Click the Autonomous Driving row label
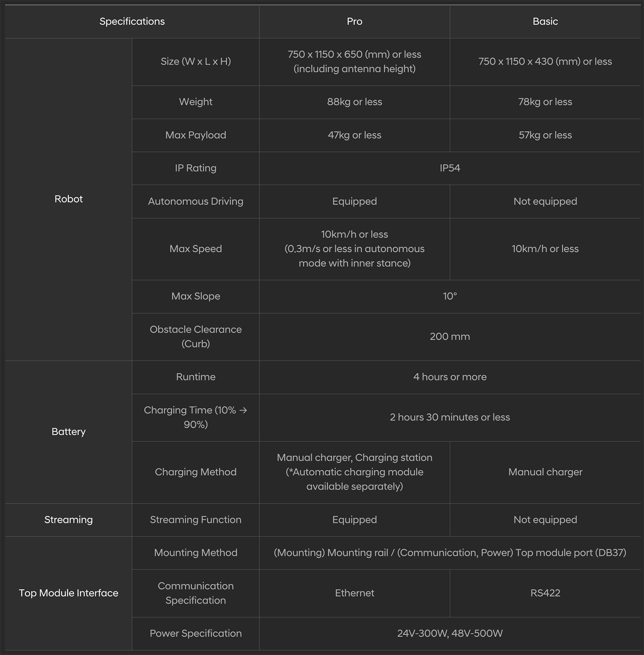This screenshot has height=655, width=644. 196,201
